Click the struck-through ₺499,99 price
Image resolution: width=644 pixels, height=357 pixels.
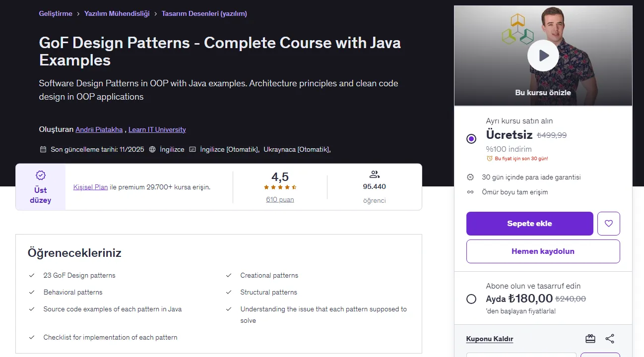pyautogui.click(x=552, y=135)
